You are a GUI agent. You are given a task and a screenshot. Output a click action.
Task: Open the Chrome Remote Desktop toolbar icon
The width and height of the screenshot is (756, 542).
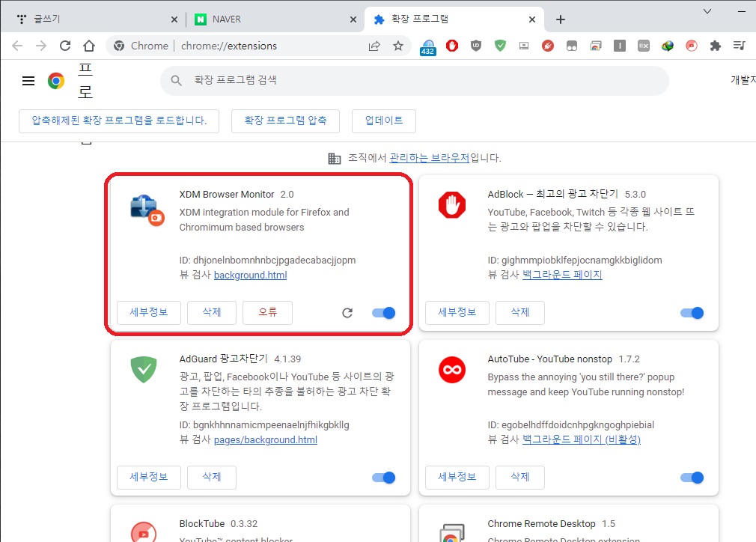596,46
